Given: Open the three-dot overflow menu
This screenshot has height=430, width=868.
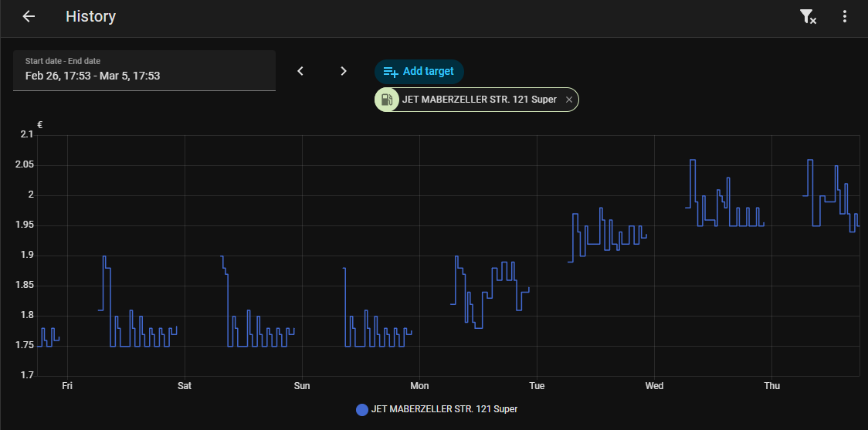Looking at the screenshot, I should (x=845, y=17).
